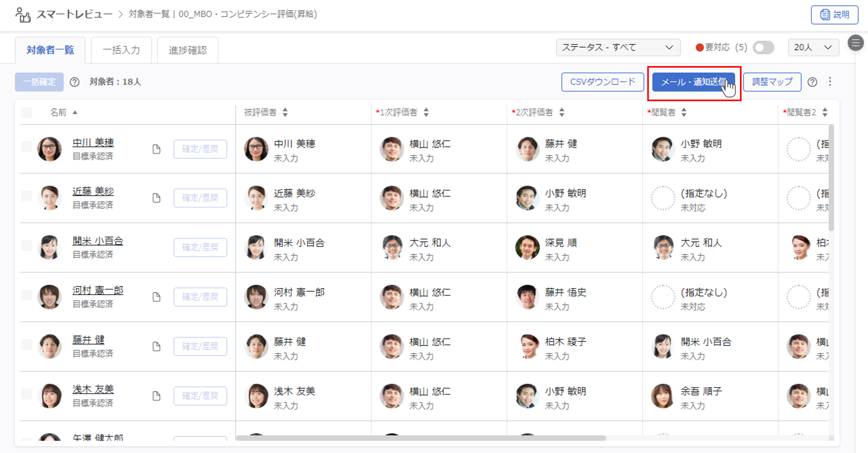Switch to 対象者一覧 tab
This screenshot has height=453, width=868.
pos(50,50)
